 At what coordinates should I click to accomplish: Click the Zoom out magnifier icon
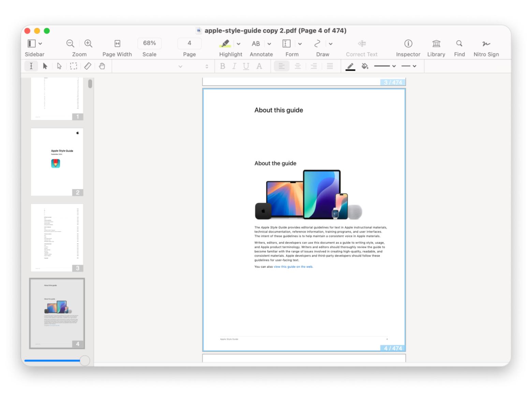70,43
